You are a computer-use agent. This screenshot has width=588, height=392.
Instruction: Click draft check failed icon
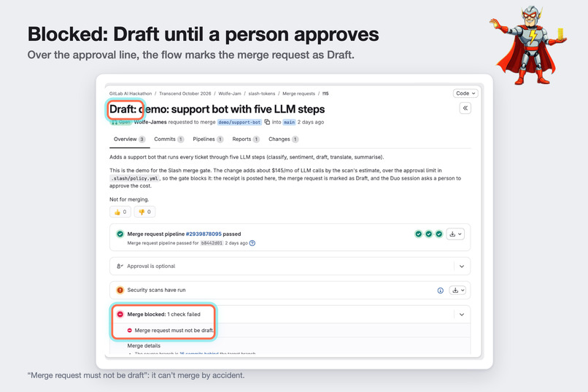coord(129,331)
